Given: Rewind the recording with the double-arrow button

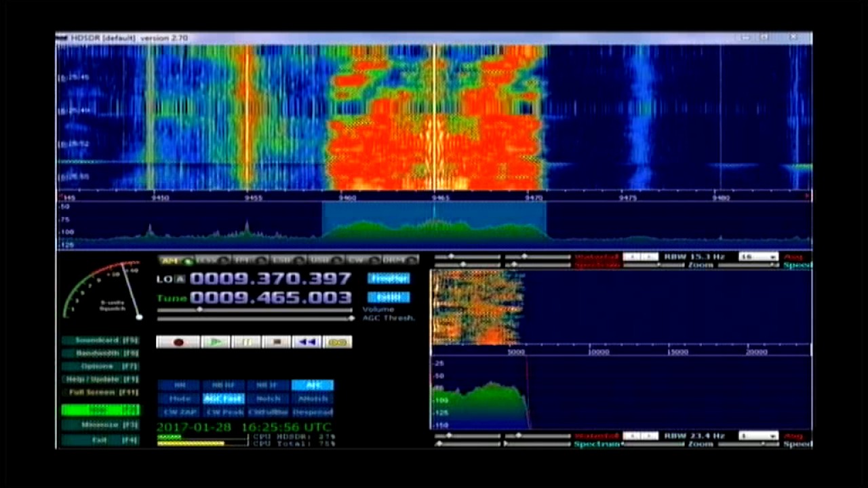Looking at the screenshot, I should 307,342.
